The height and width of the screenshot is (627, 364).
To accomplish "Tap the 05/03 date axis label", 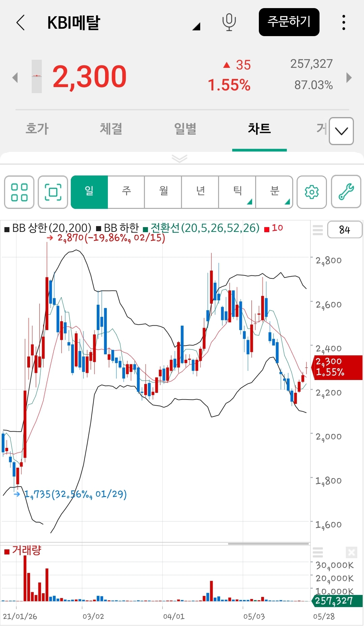I will (254, 617).
